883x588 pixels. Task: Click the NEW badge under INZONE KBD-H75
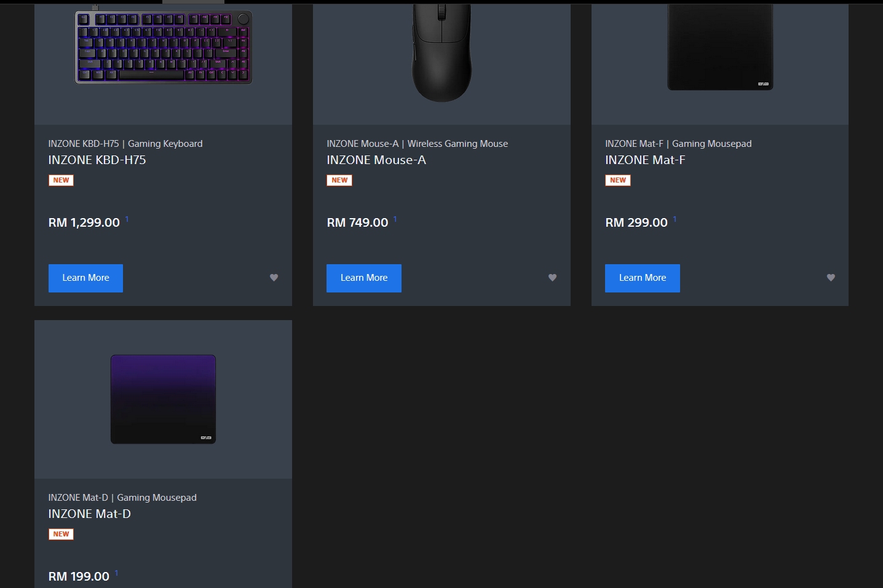point(61,180)
